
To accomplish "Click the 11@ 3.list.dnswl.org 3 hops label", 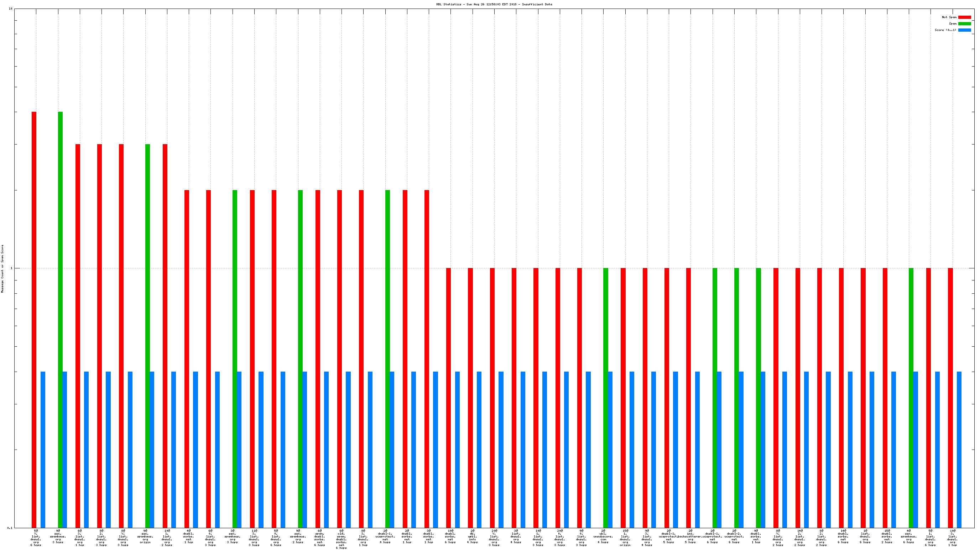I will (254, 538).
